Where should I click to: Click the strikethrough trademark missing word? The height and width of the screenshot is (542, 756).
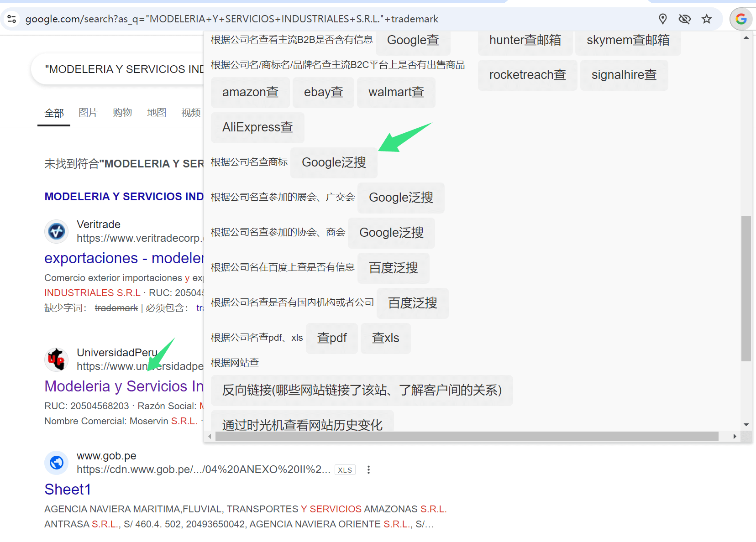[116, 308]
